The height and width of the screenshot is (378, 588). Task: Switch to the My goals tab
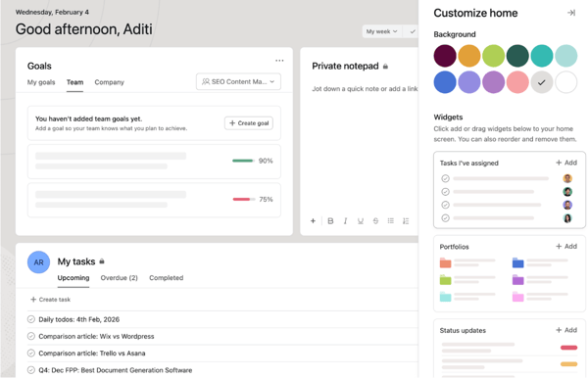[41, 82]
